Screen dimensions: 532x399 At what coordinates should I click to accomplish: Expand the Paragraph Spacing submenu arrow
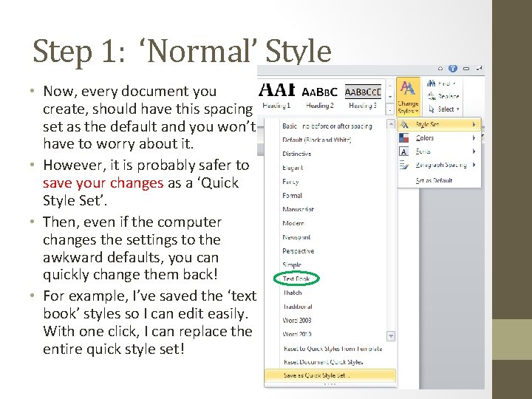click(x=474, y=165)
